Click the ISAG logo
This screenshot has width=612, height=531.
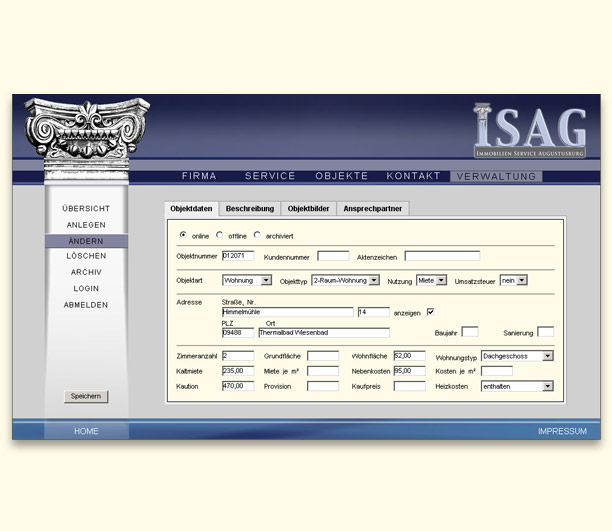[529, 128]
